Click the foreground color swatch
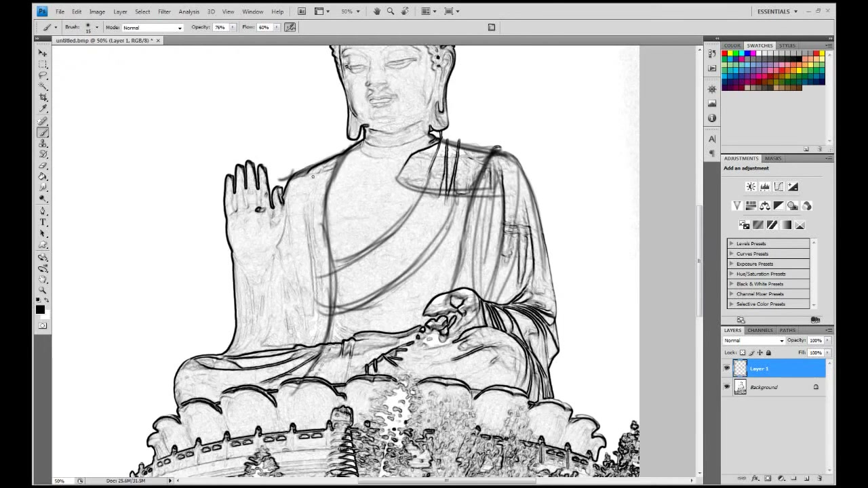 coord(40,310)
